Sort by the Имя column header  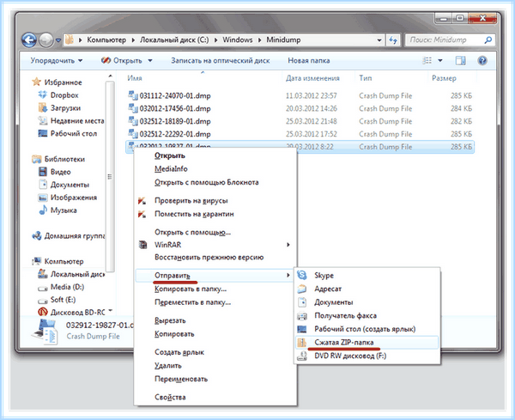(x=135, y=78)
